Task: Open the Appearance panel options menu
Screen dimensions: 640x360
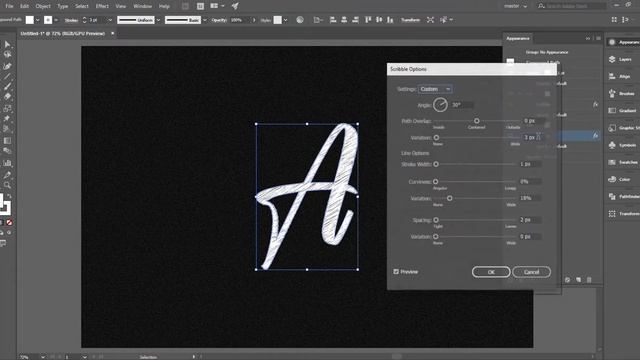Action: coord(598,38)
